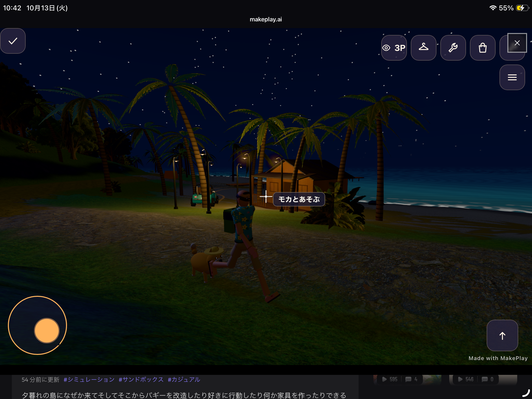Close the overlay with the X button
532x399 pixels.
click(x=517, y=43)
